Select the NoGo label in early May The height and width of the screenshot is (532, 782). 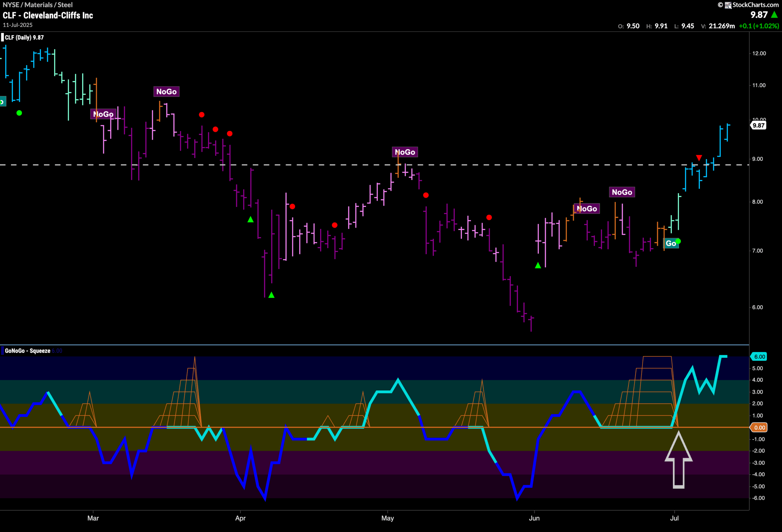pyautogui.click(x=405, y=152)
